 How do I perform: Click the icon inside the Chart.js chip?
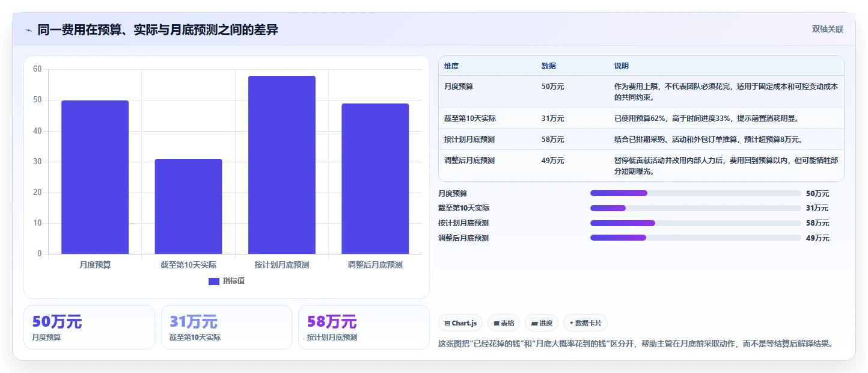click(447, 323)
